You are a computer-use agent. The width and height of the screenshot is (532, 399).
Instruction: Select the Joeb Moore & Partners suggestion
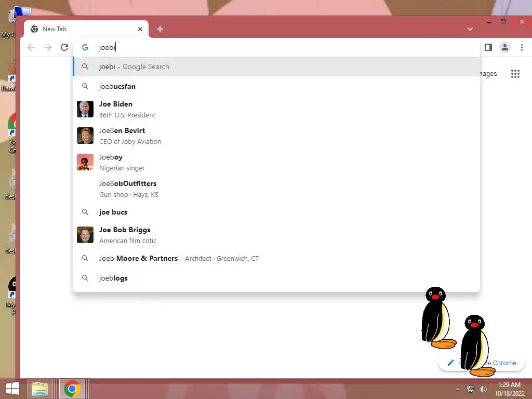tap(276, 259)
